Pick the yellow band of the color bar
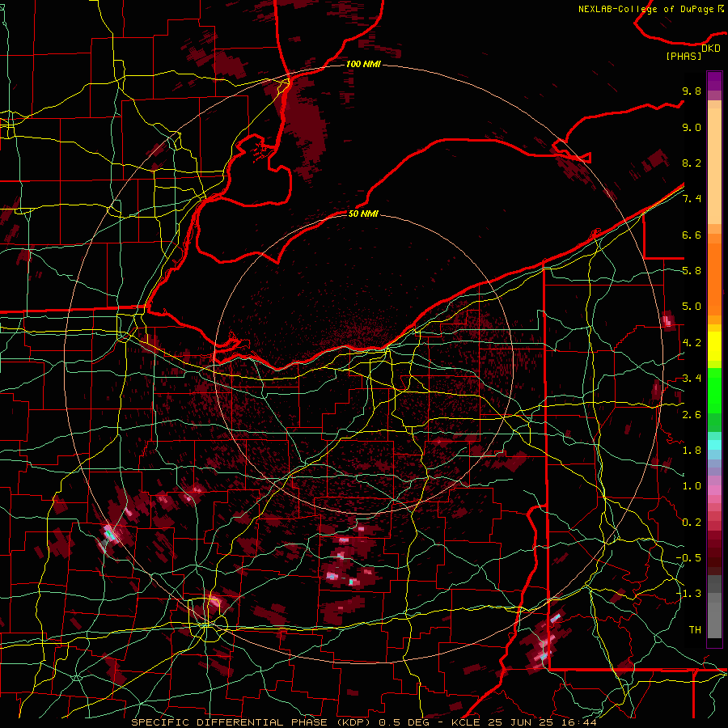Viewport: 728px width, 728px height. [714, 346]
